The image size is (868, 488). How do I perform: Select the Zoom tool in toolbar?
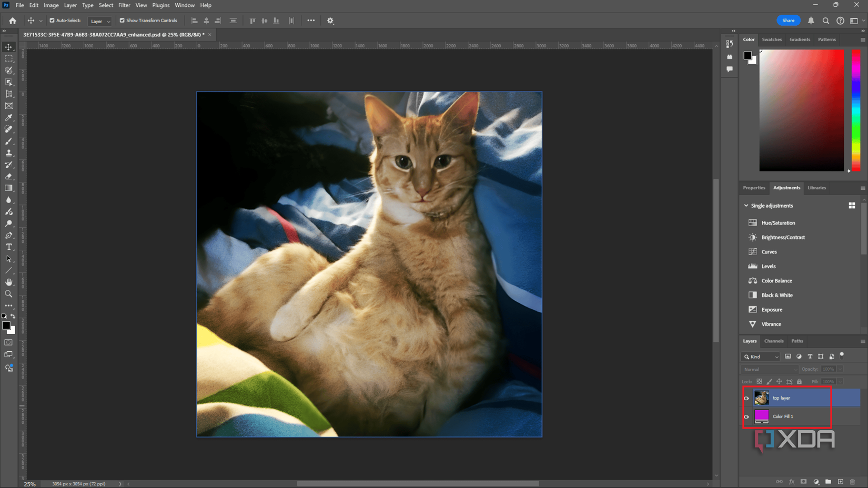[x=9, y=294]
